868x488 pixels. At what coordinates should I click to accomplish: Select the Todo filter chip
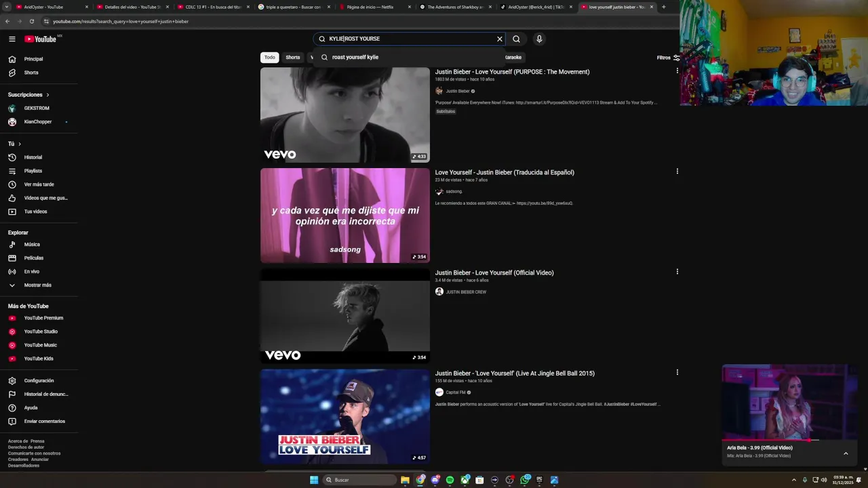[270, 58]
